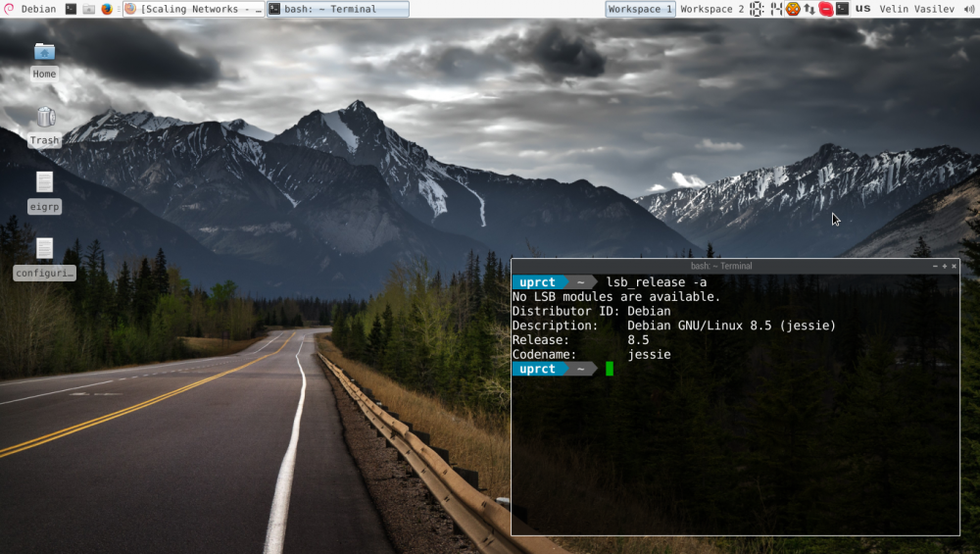Click the 'Release: 8.5' output line
This screenshot has height=554, width=980.
pos(580,340)
